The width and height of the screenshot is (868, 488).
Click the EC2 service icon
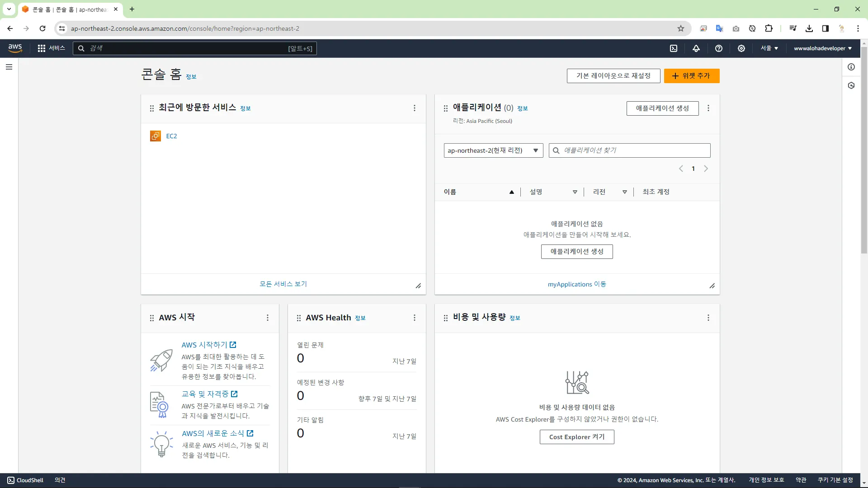(156, 136)
